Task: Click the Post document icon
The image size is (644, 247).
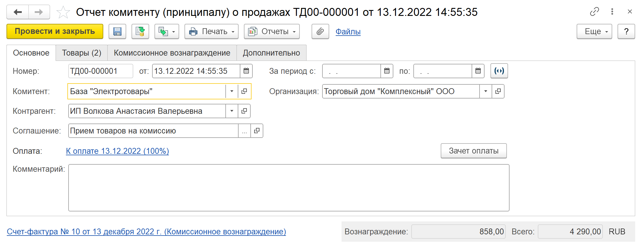Action: (140, 31)
